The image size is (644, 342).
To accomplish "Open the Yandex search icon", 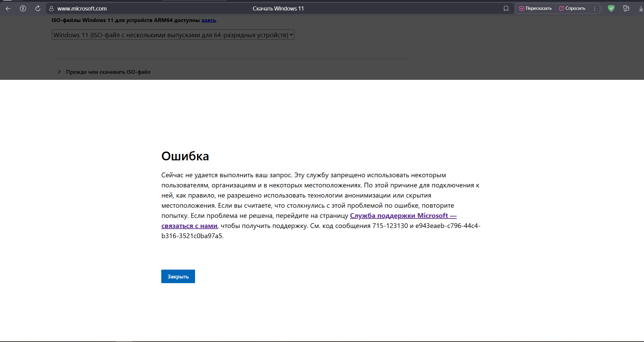I will 23,8.
